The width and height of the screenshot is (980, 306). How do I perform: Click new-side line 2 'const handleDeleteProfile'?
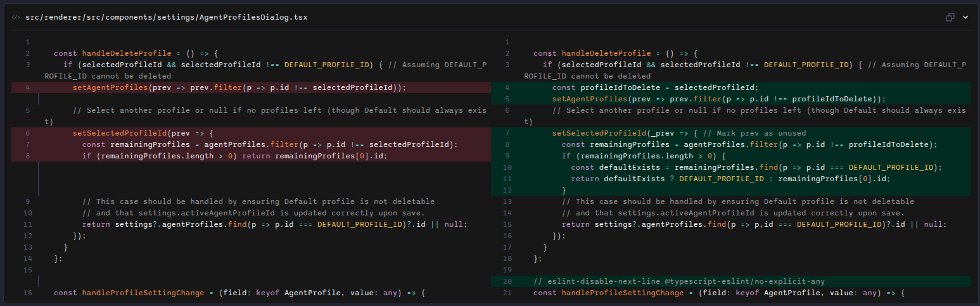tap(730, 53)
